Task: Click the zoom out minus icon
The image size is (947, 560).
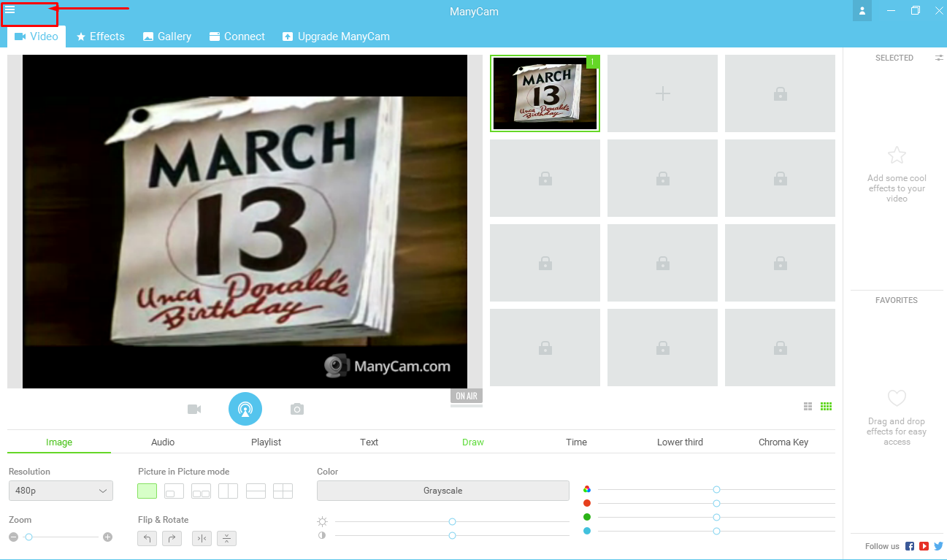Action: (13, 537)
